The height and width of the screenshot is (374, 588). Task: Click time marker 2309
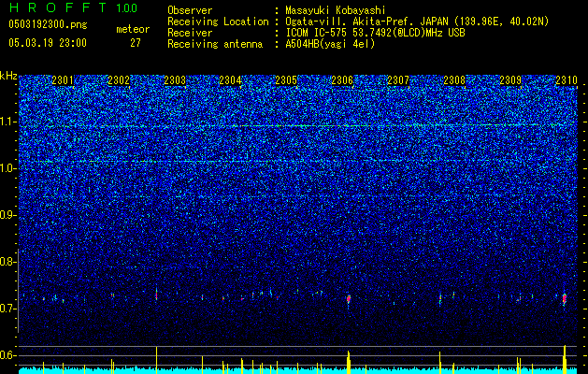[x=510, y=80]
